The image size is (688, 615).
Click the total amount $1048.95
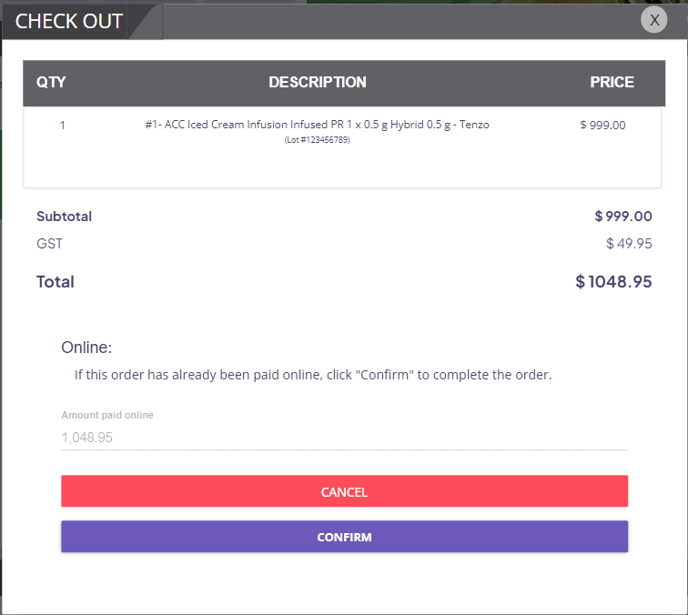pos(613,282)
